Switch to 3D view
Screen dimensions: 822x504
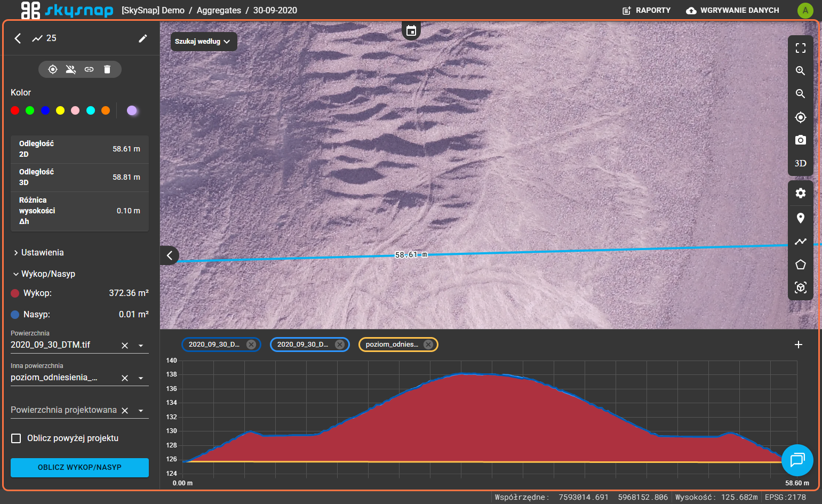800,163
